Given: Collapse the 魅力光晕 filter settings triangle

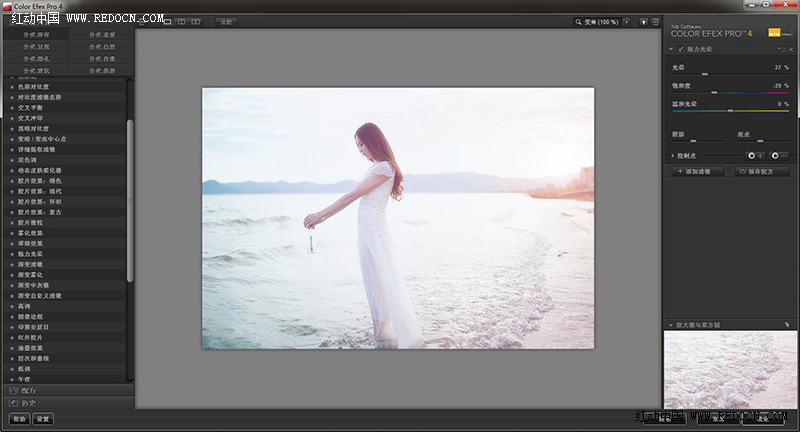Looking at the screenshot, I should (671, 49).
